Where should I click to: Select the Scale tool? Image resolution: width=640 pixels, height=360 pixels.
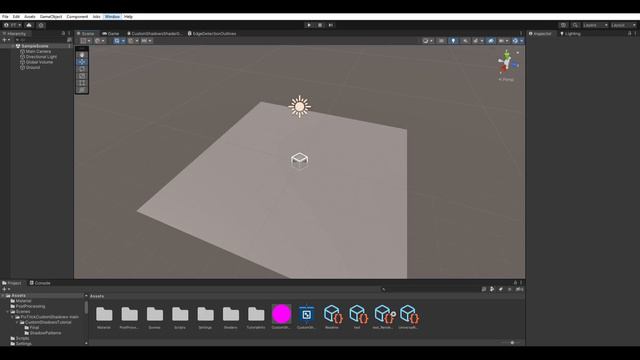click(x=82, y=76)
